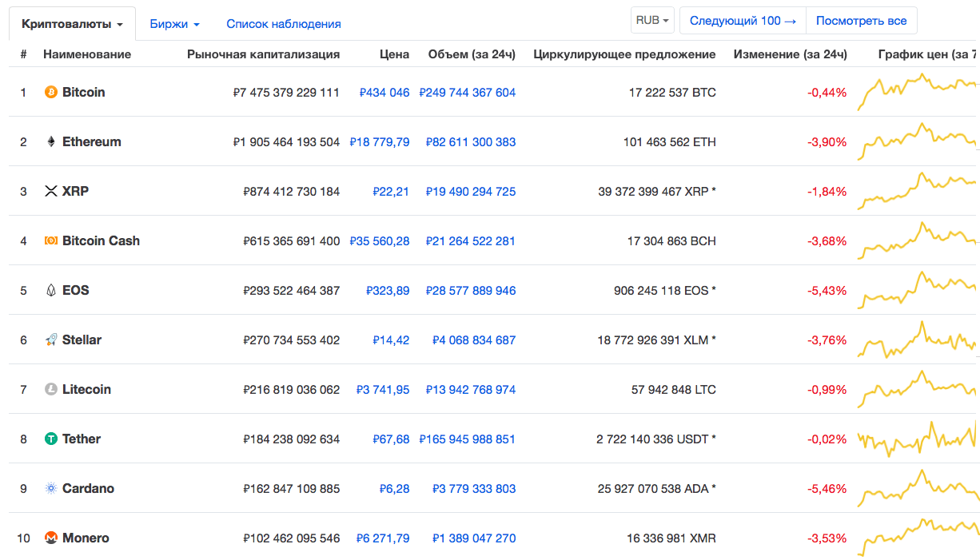Open the XRP name link
Viewport: 980px width, 560px height.
tap(76, 192)
